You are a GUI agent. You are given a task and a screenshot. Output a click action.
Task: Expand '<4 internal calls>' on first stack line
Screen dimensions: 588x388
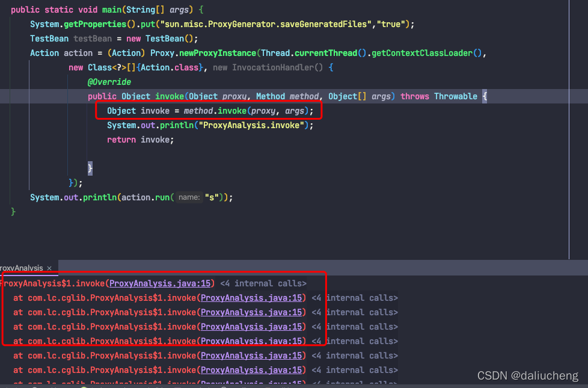(x=263, y=283)
